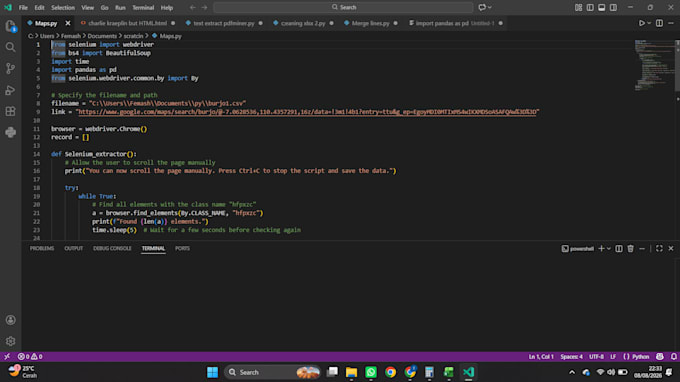
Task: Open the new terminal launch profile dropdown
Action: pyautogui.click(x=609, y=248)
